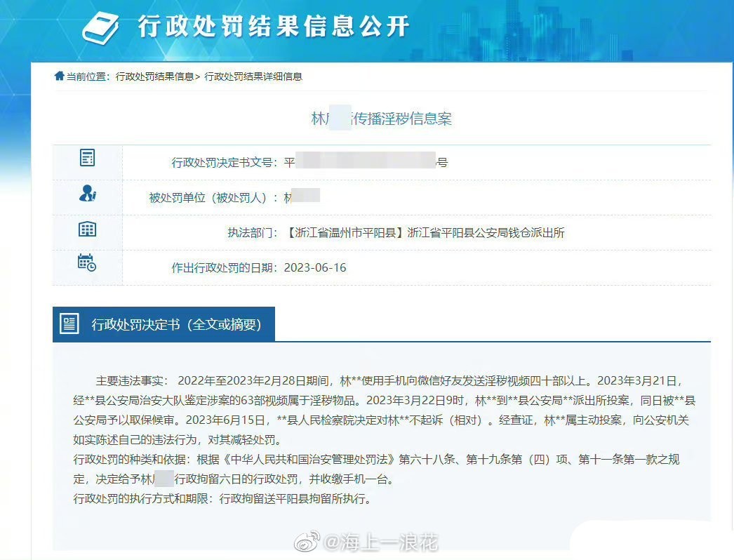The image size is (734, 560).
Task: Select the person icon next to 被处罚单位
Action: coord(86,194)
